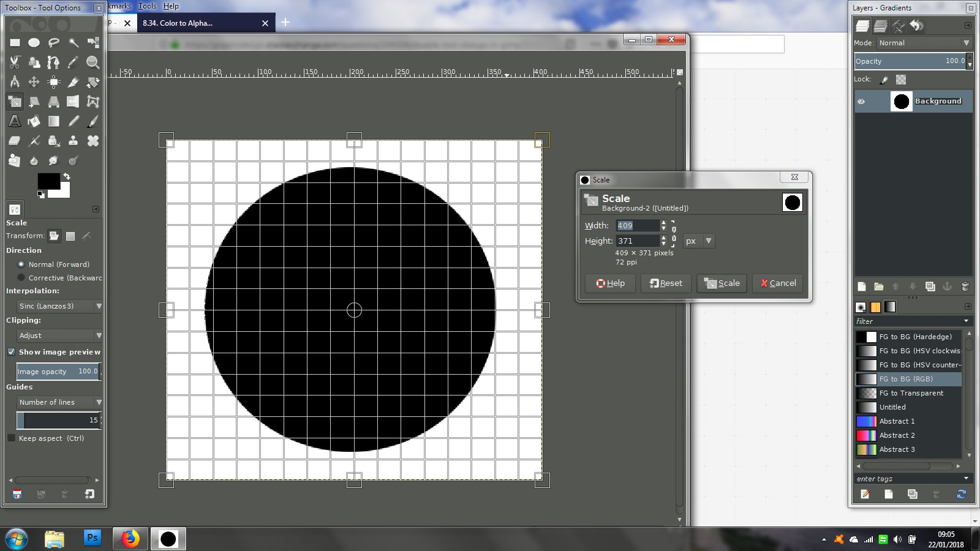Select the Free Select lasso tool
Viewport: 980px width, 551px height.
54,43
